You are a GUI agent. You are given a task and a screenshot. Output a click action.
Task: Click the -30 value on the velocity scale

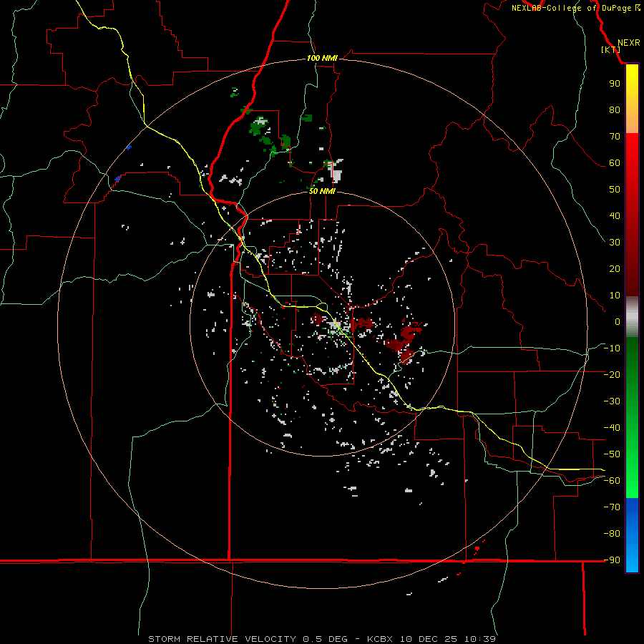coord(612,401)
